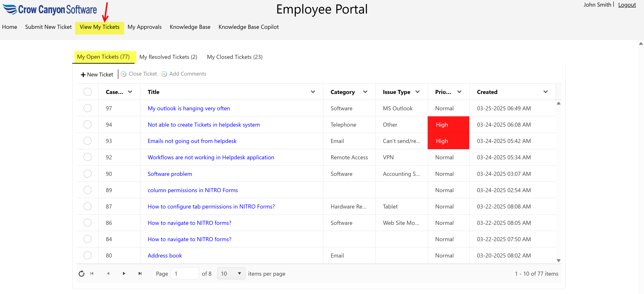Image resolution: width=644 pixels, height=294 pixels.
Task: Open the Software problem ticket
Action: pos(169,174)
